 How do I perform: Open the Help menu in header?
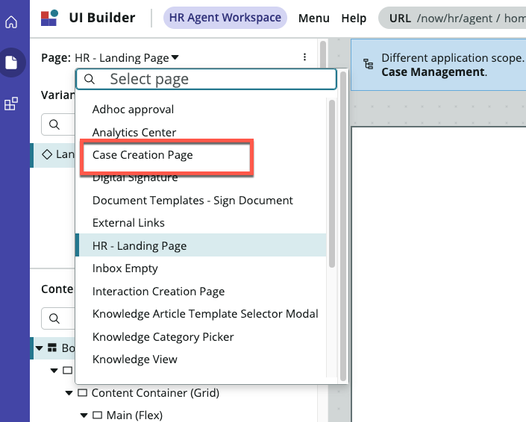[354, 18]
